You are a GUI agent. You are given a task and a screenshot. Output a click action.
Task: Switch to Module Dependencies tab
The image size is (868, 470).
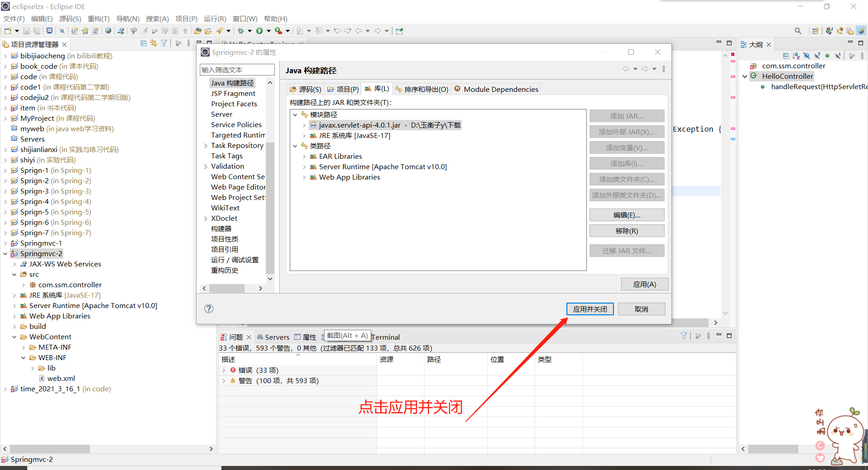tap(496, 89)
